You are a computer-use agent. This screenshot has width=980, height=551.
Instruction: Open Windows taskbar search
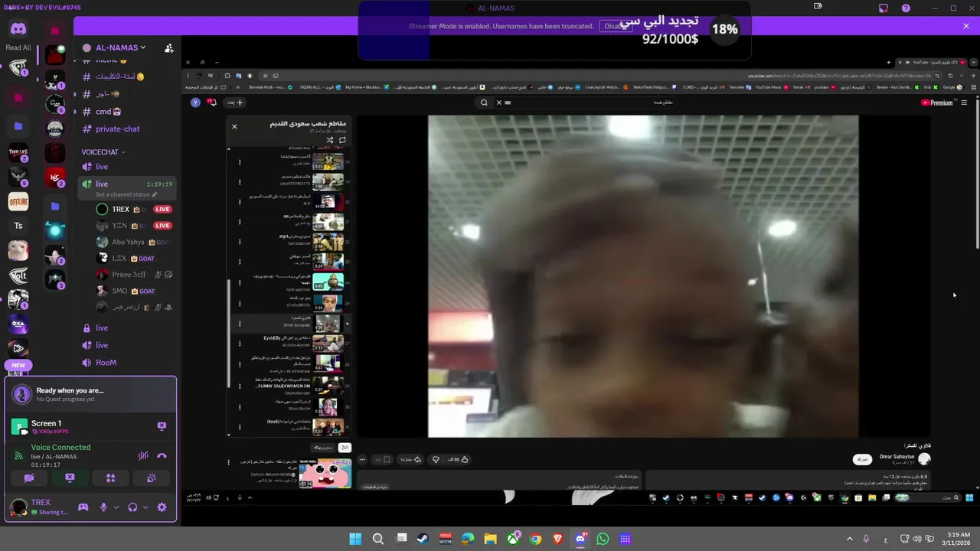(x=378, y=539)
